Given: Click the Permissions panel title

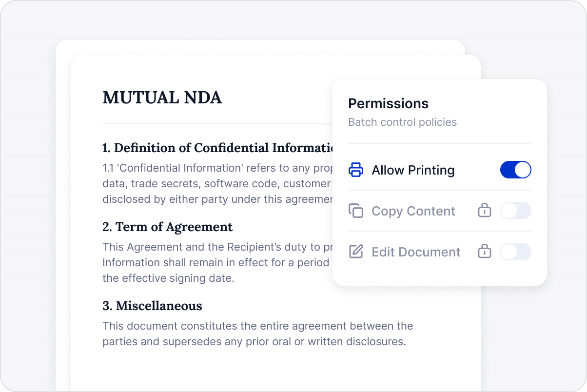Looking at the screenshot, I should 388,104.
